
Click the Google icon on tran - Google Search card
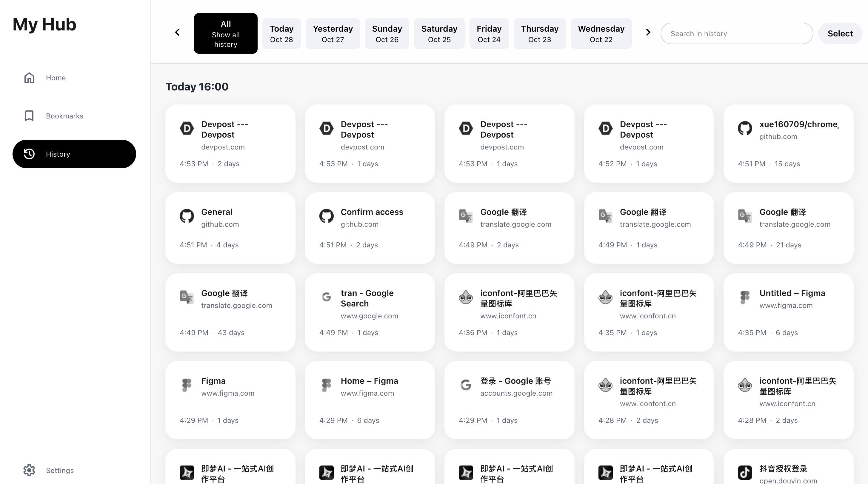[x=326, y=297]
